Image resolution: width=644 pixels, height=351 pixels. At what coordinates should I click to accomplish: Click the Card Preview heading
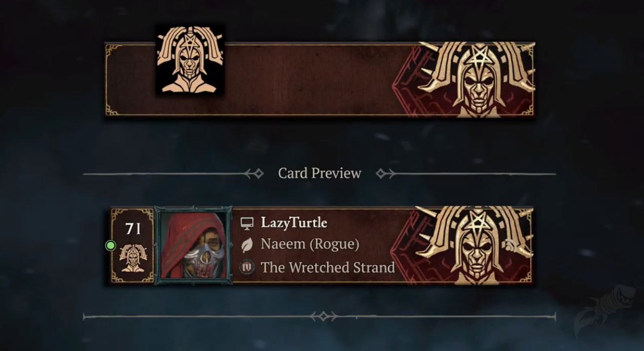coord(320,173)
